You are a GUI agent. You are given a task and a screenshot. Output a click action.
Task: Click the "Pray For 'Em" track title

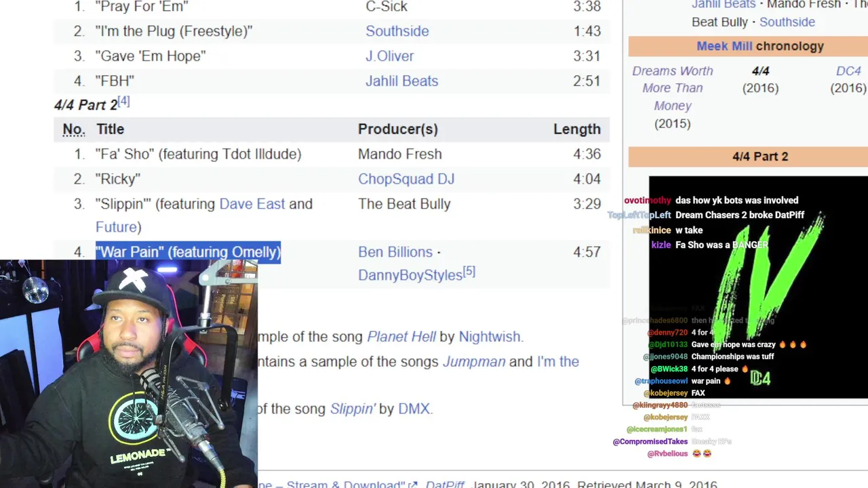click(x=142, y=7)
